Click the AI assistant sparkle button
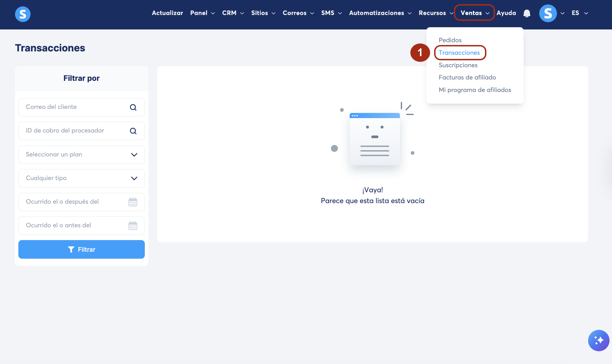Image resolution: width=612 pixels, height=364 pixels. click(x=598, y=340)
